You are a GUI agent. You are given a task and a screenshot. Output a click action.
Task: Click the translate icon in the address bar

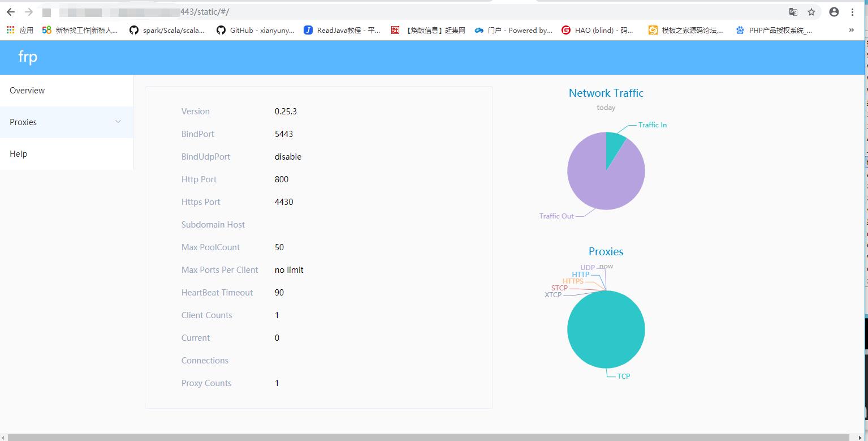pyautogui.click(x=793, y=11)
